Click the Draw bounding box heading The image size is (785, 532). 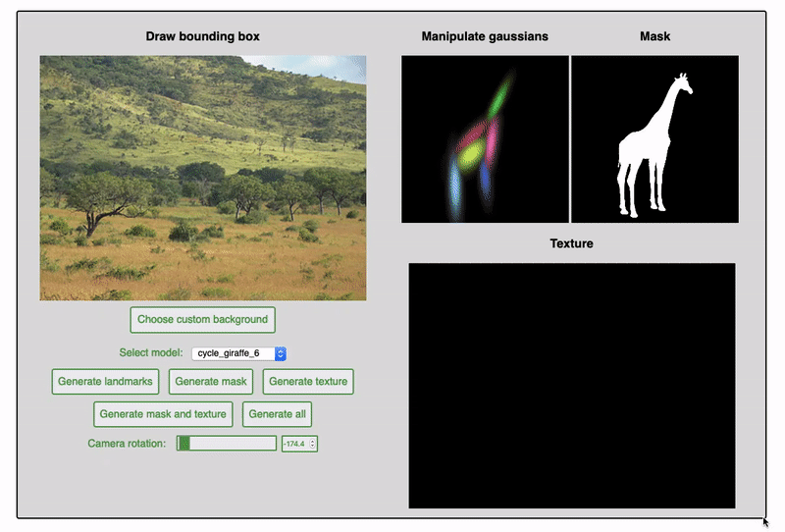[x=203, y=36]
